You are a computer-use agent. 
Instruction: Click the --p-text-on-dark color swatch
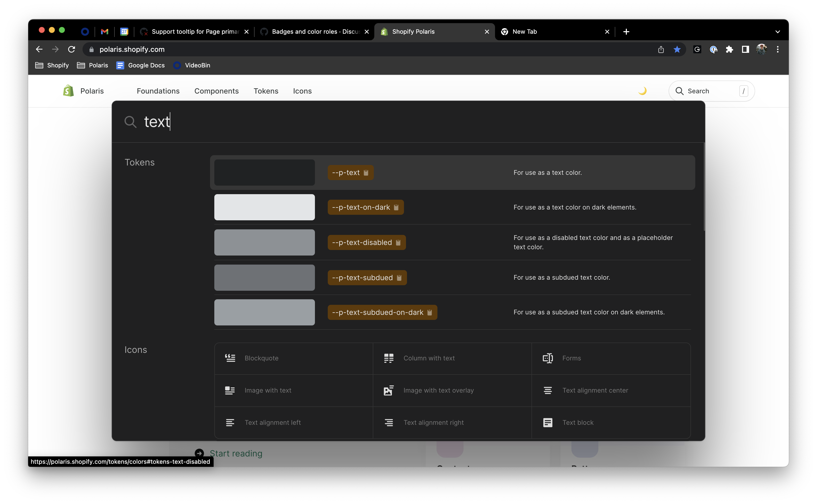click(264, 207)
